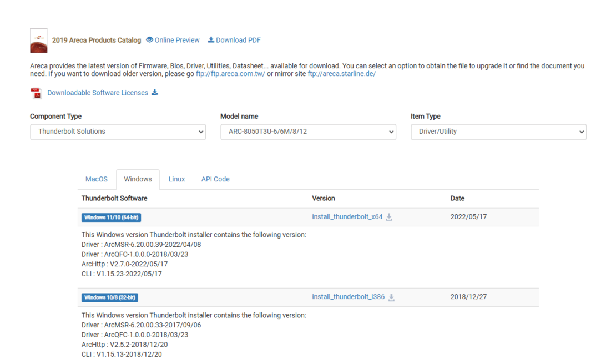Download install_thunderbolt_x64 via its link

coord(347,216)
